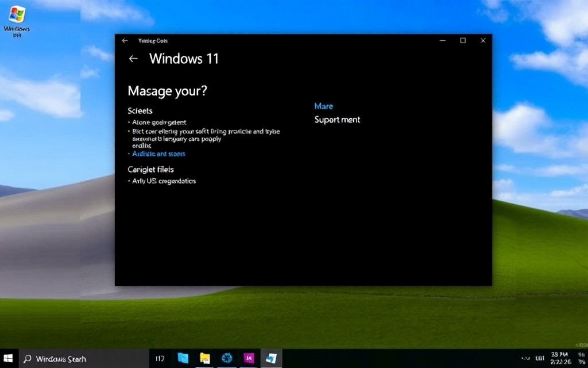588x368 pixels.
Task: Click the Windows Search taskbar box
Action: 83,359
